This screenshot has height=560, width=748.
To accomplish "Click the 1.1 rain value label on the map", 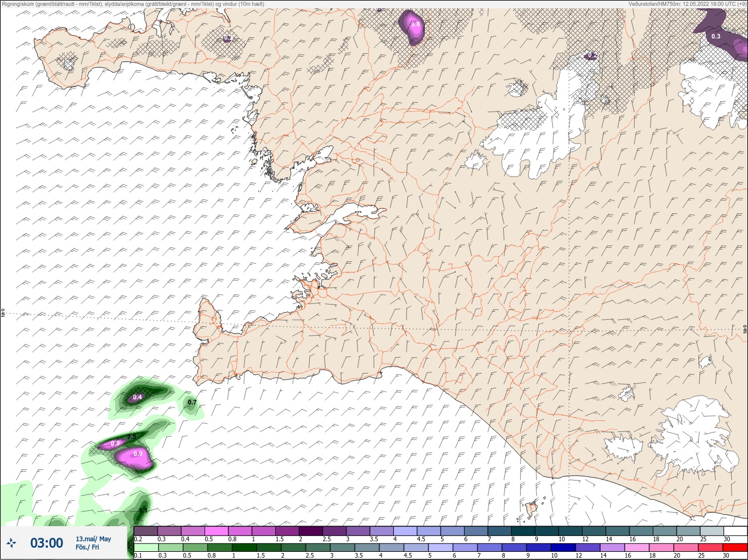I will pyautogui.click(x=143, y=510).
